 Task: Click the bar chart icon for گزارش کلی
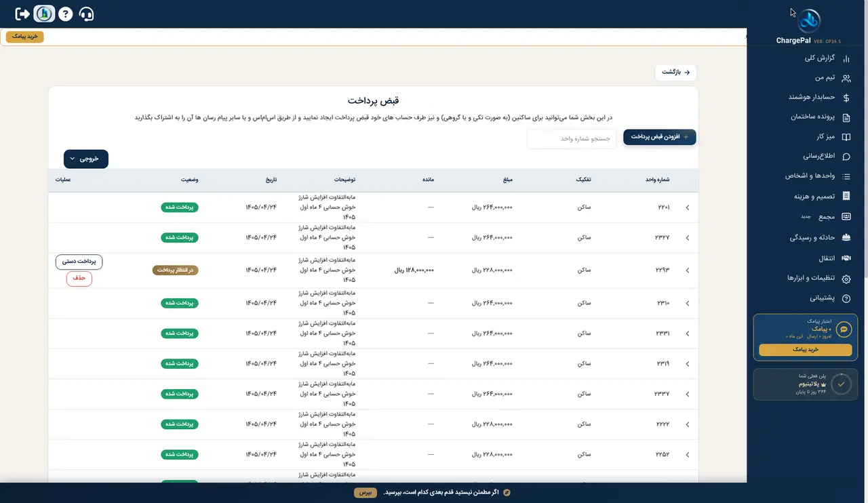846,59
